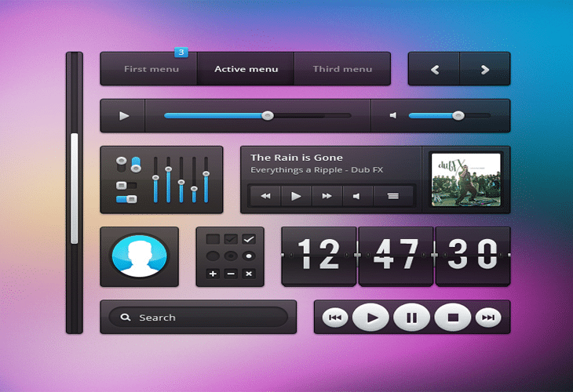Click the next arrow chevron button
Image resolution: width=573 pixels, height=392 pixels.
[485, 69]
